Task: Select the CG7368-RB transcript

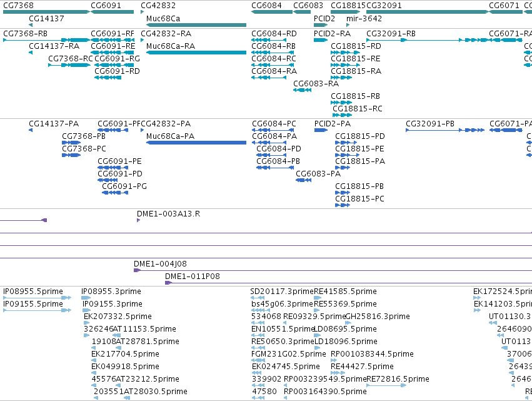Action: 46,40
